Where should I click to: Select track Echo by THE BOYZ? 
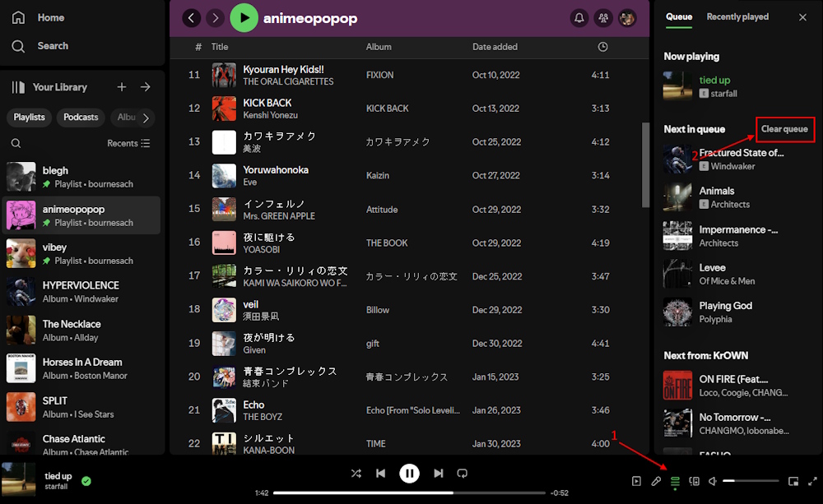pos(253,405)
